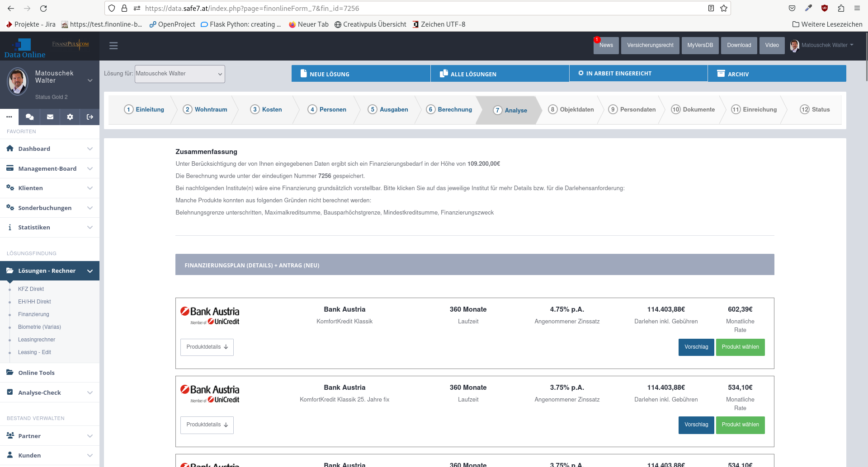Open the Matouschek Walter user dropdown in header
The height and width of the screenshot is (467, 868).
[822, 45]
